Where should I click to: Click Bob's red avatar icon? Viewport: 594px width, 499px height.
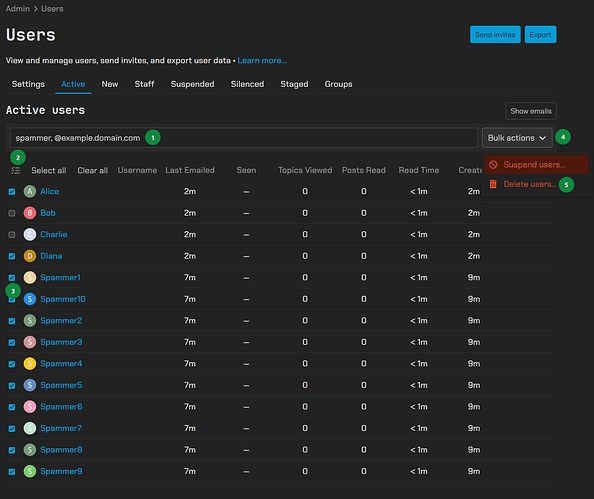coord(30,213)
